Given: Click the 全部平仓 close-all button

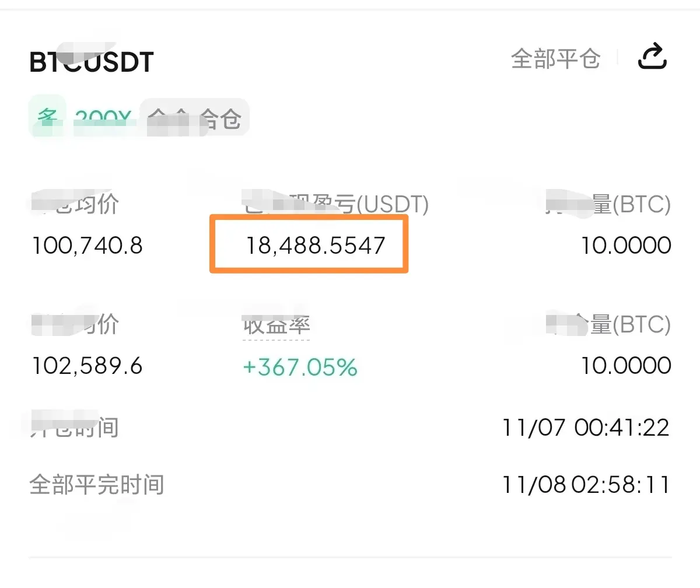Looking at the screenshot, I should 555,58.
